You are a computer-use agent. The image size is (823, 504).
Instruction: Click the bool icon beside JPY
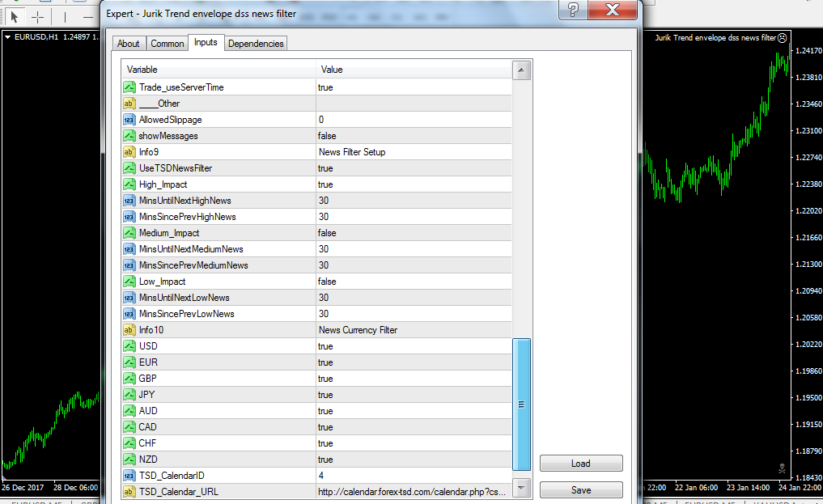pyautogui.click(x=129, y=395)
